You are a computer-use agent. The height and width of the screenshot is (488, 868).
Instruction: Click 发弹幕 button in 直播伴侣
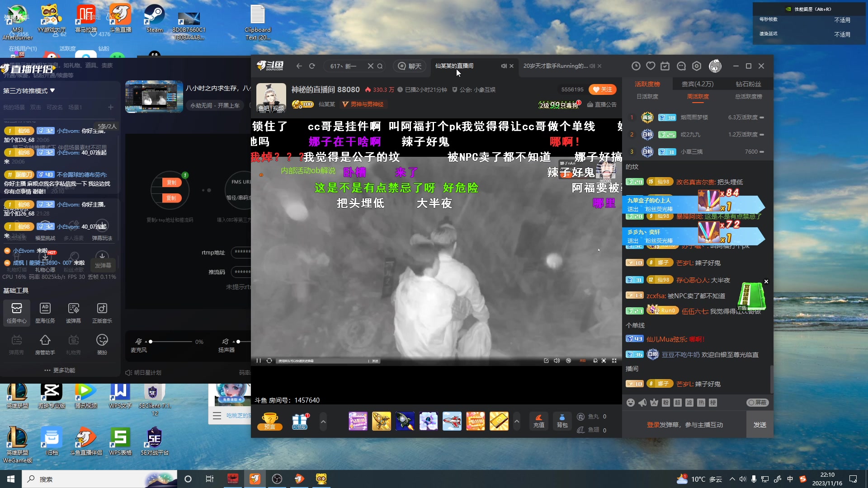(103, 266)
